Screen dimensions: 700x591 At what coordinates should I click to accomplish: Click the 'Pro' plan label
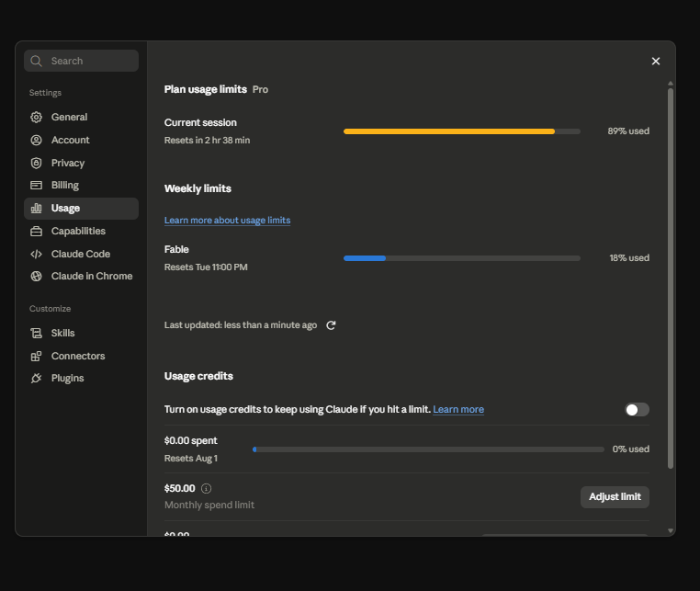click(260, 90)
